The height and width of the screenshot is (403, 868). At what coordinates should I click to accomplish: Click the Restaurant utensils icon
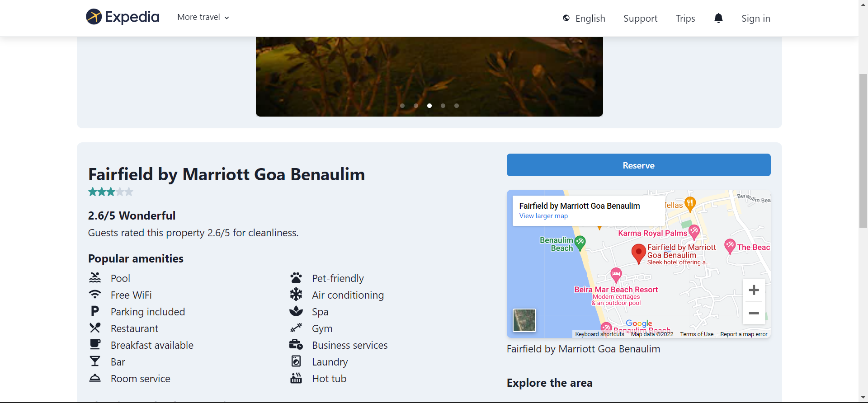[x=95, y=328]
